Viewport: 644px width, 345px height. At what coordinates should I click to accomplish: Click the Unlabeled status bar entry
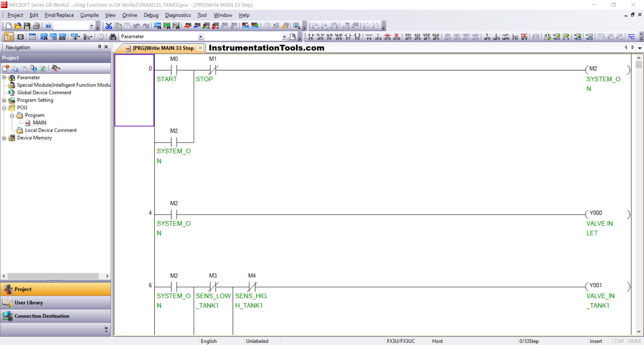257,341
